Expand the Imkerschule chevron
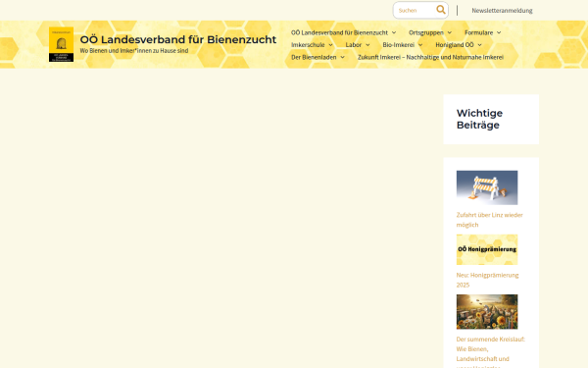Image resolution: width=588 pixels, height=368 pixels. (330, 45)
